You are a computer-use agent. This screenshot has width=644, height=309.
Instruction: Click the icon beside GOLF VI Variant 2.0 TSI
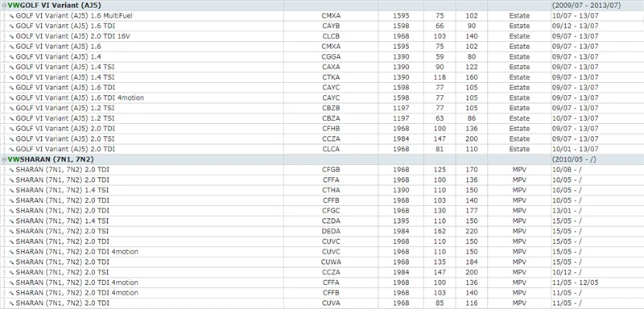tap(11, 138)
